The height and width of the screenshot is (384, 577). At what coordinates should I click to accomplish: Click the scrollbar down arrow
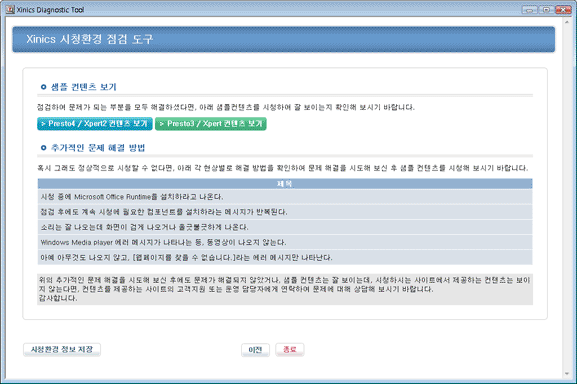pyautogui.click(x=567, y=374)
